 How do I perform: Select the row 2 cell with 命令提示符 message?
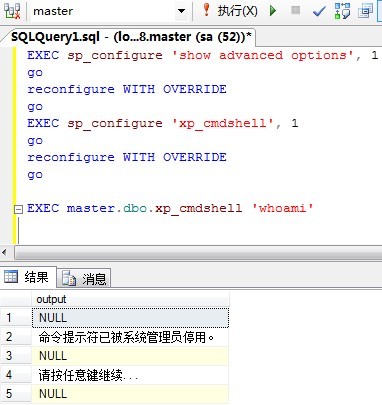coord(130,337)
